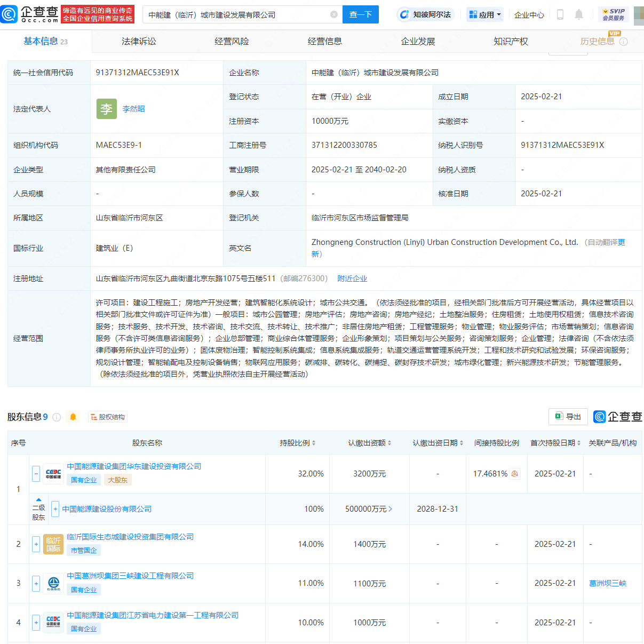
Task: Open 中国能源建设集团江苏省电力建设第一工程有限公司 page
Action: click(153, 615)
